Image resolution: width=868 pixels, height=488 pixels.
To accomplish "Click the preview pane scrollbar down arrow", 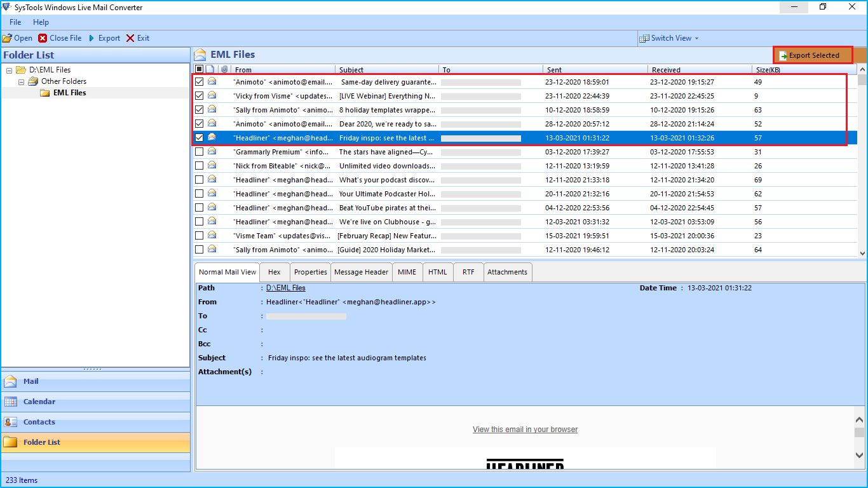I will point(860,455).
